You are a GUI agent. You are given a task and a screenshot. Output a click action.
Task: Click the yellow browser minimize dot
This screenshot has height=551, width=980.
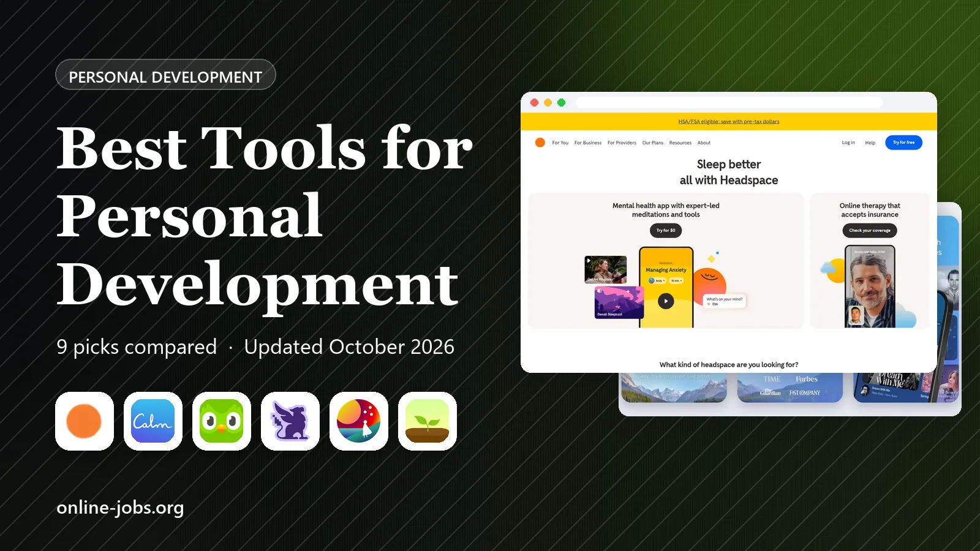coord(548,103)
